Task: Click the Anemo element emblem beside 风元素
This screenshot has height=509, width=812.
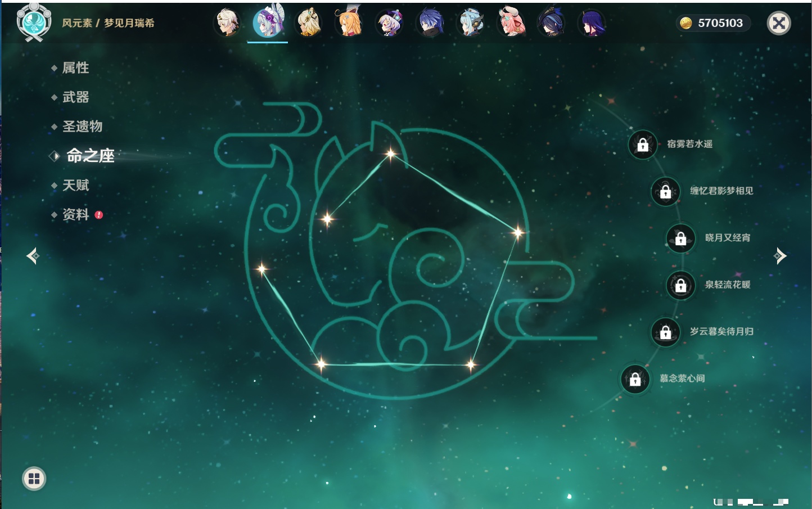Action: pyautogui.click(x=34, y=22)
